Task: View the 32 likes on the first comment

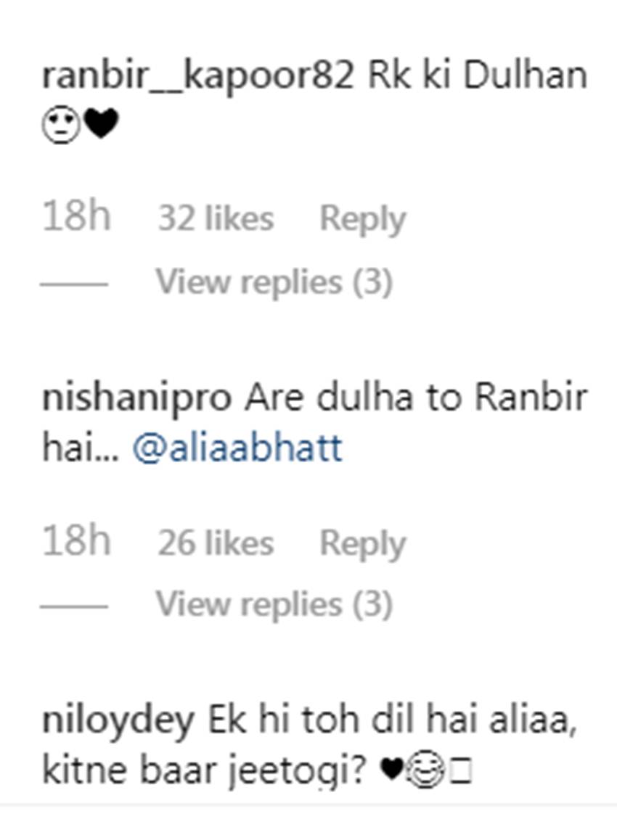Action: pos(216,218)
